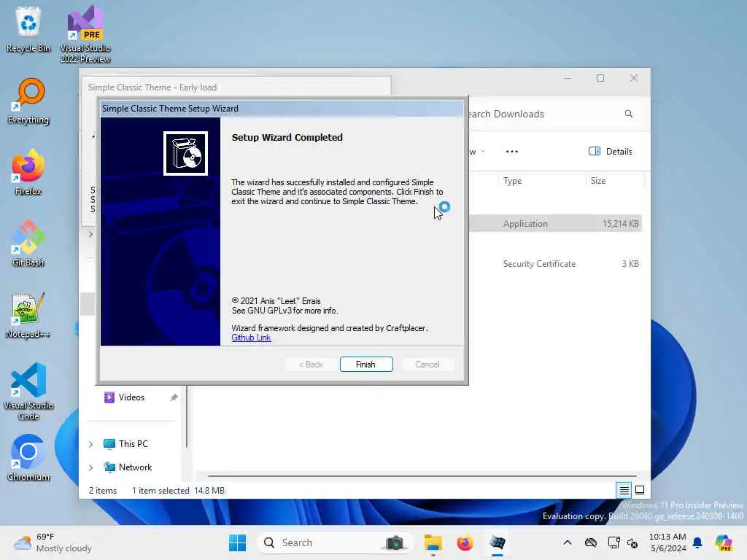
Task: Unpin the Videos folder pin icon
Action: point(174,397)
